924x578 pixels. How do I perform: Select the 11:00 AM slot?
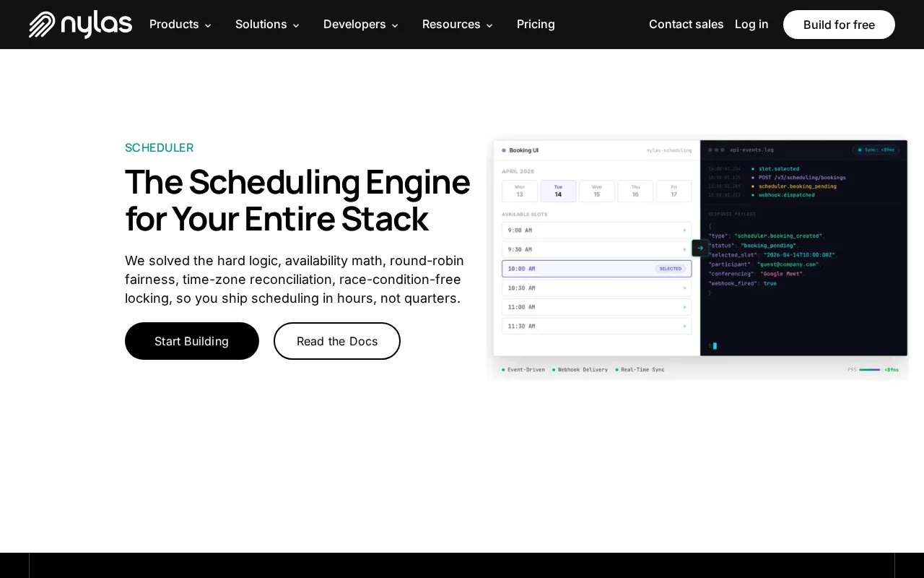coord(597,307)
